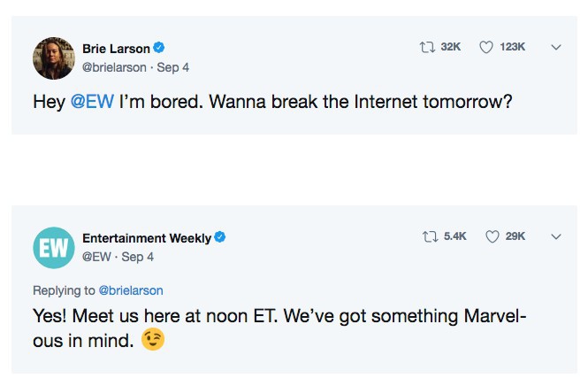
Task: Open Sep 4 timestamp on EW's tweet
Action: point(137,257)
